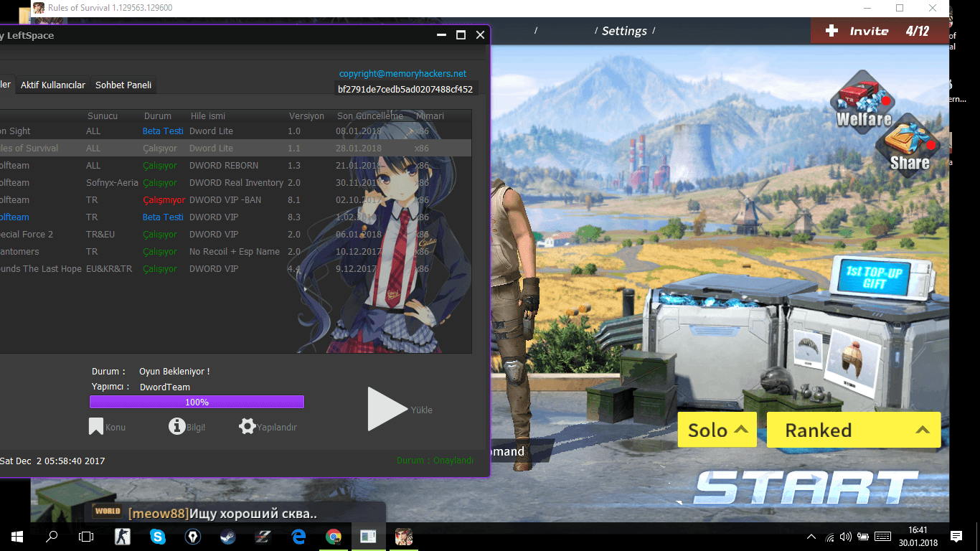This screenshot has height=551, width=980.
Task: Open Windows taskbar search
Action: click(x=52, y=536)
